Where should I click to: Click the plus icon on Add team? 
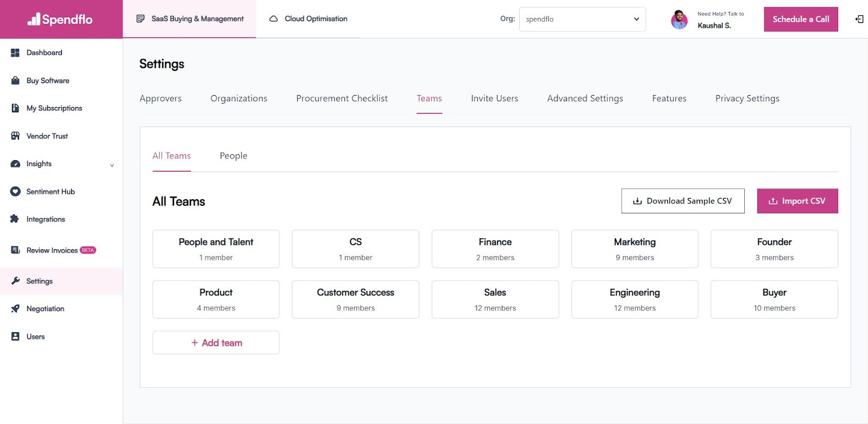tap(194, 343)
